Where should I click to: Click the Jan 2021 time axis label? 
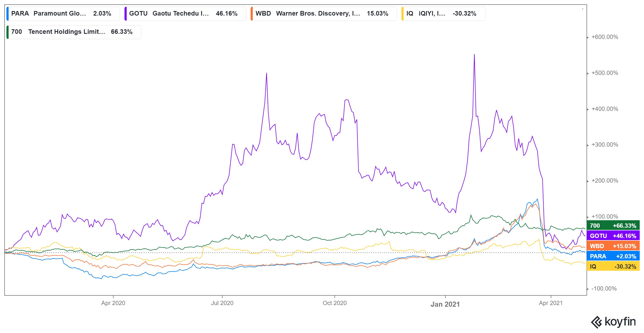(445, 304)
